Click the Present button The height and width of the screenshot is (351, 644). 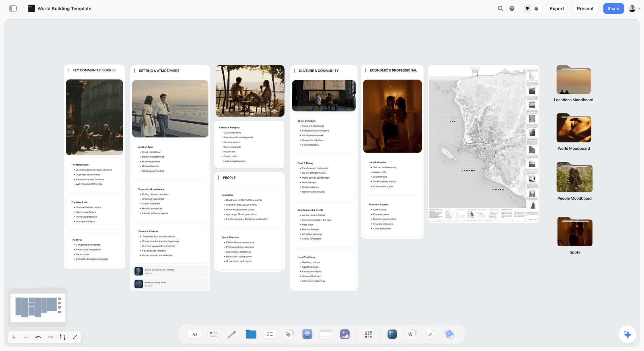[585, 8]
